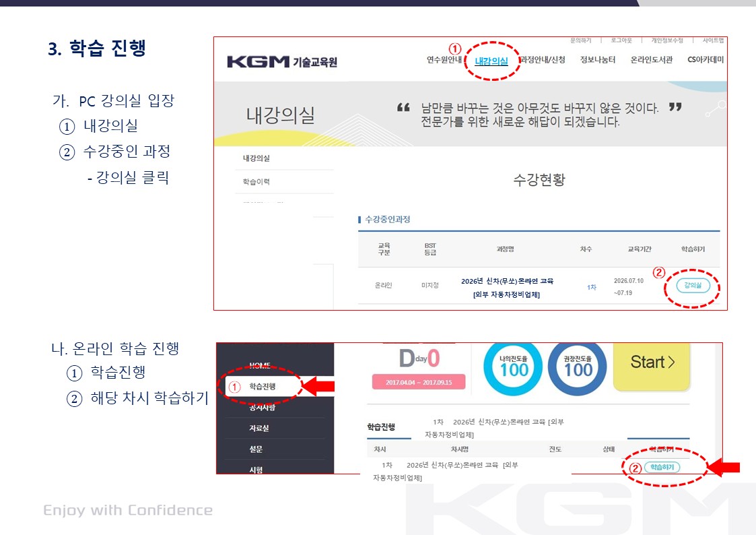
Task: Click the BST등급 column header
Action: (x=430, y=249)
